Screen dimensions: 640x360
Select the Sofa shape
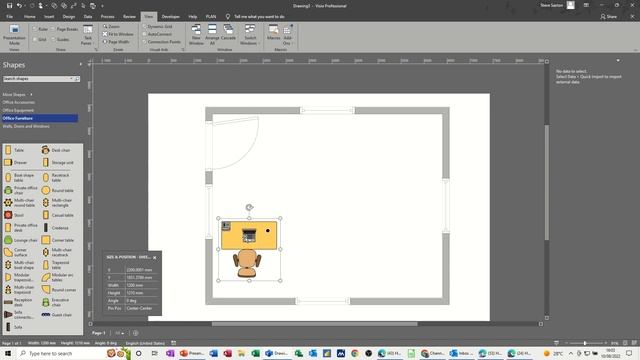(13, 327)
